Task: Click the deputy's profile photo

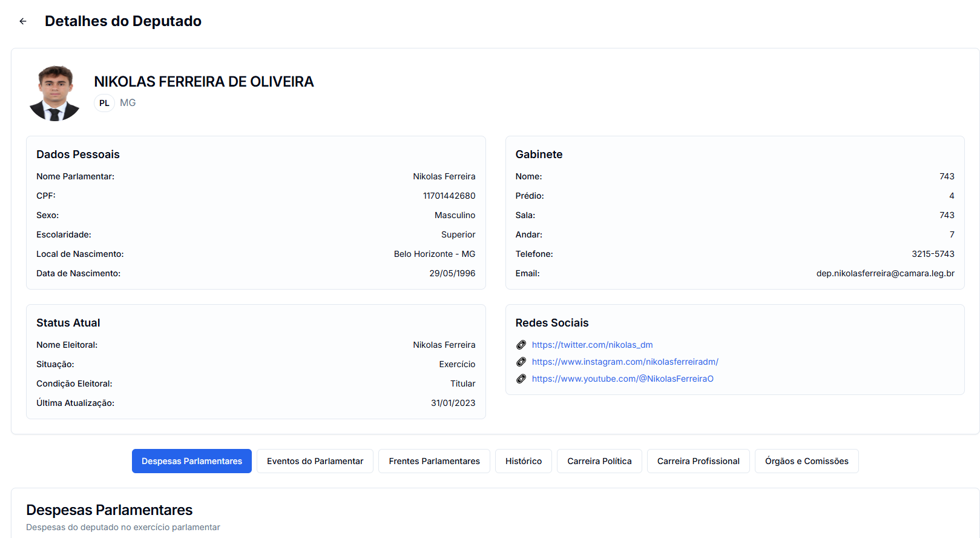Action: coord(55,93)
